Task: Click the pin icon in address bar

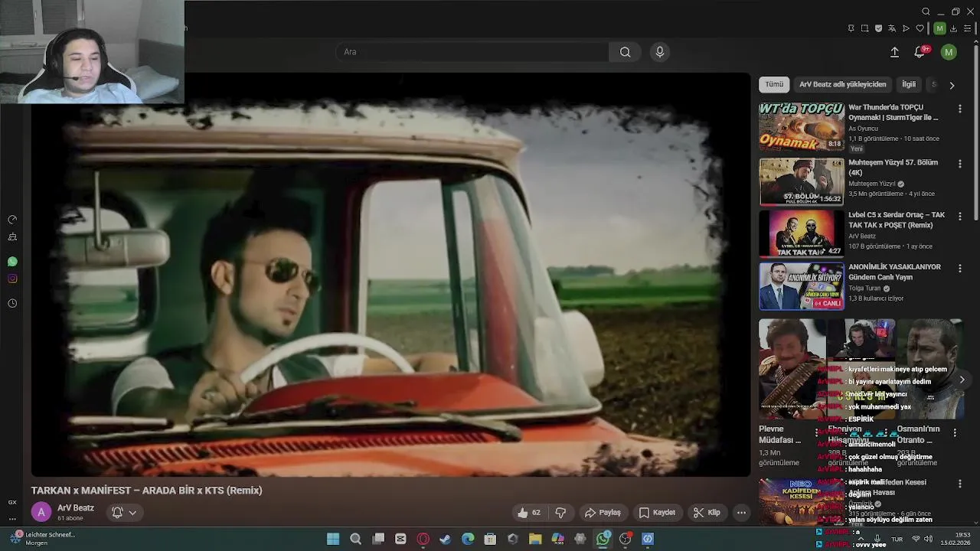Action: (x=851, y=28)
